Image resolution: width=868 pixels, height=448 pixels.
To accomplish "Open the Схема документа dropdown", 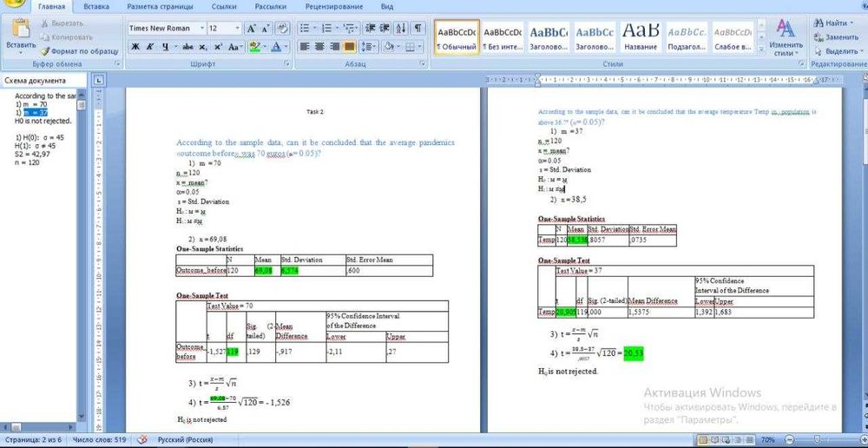I will pyautogui.click(x=43, y=81).
